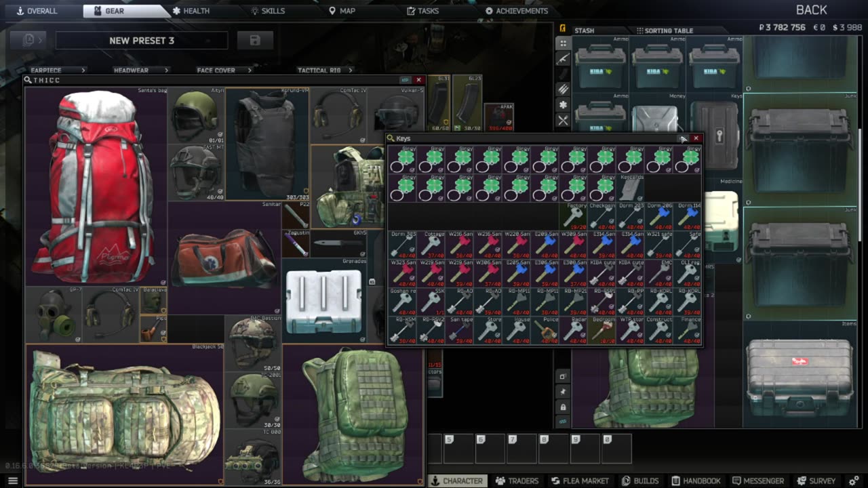Select the Finance key
868x488 pixels.
[687, 330]
